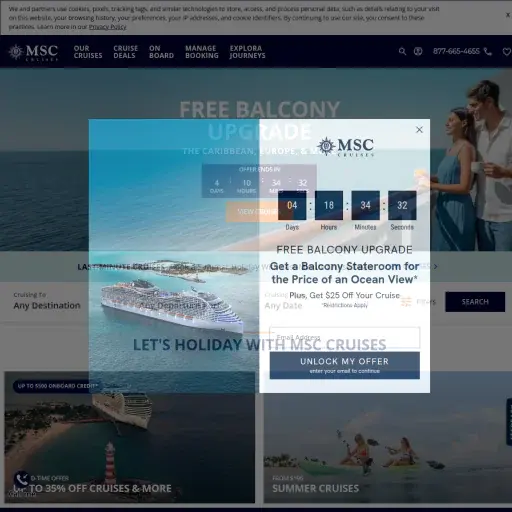
Task: Click the floating call icon
Action: click(21, 479)
